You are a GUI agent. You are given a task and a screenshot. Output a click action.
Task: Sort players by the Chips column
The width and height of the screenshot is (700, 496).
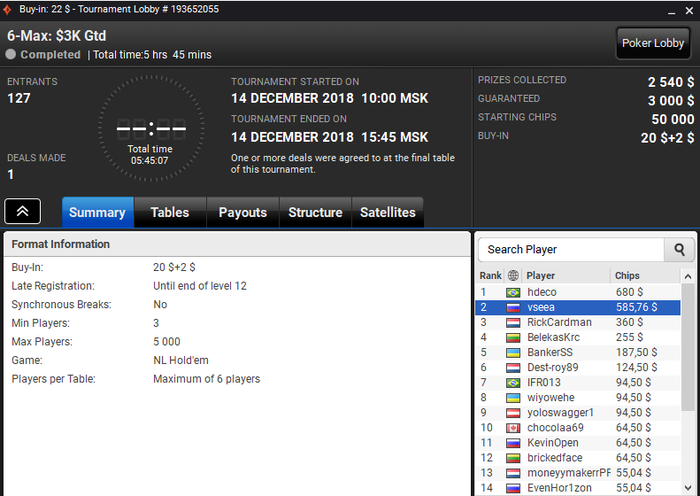pos(645,275)
